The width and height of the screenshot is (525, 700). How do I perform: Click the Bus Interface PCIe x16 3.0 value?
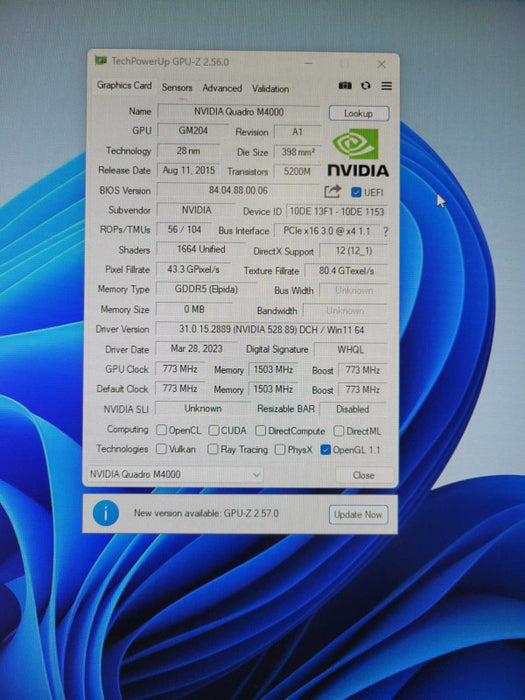click(327, 231)
